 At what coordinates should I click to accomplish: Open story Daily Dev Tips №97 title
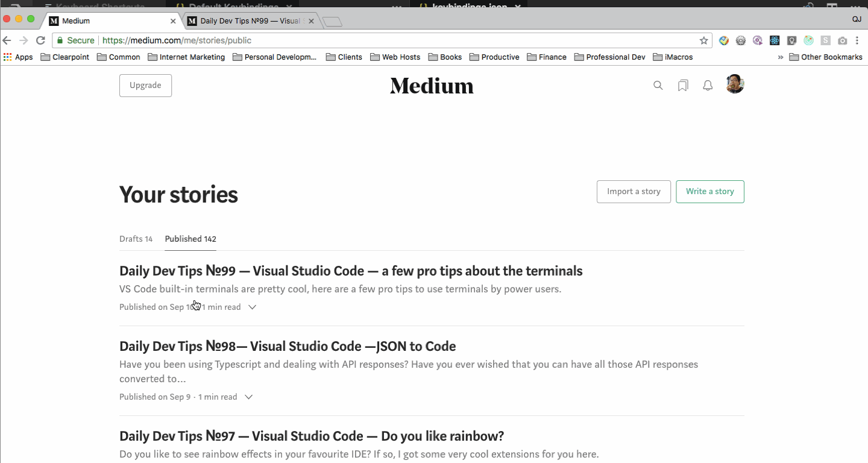[x=312, y=436]
